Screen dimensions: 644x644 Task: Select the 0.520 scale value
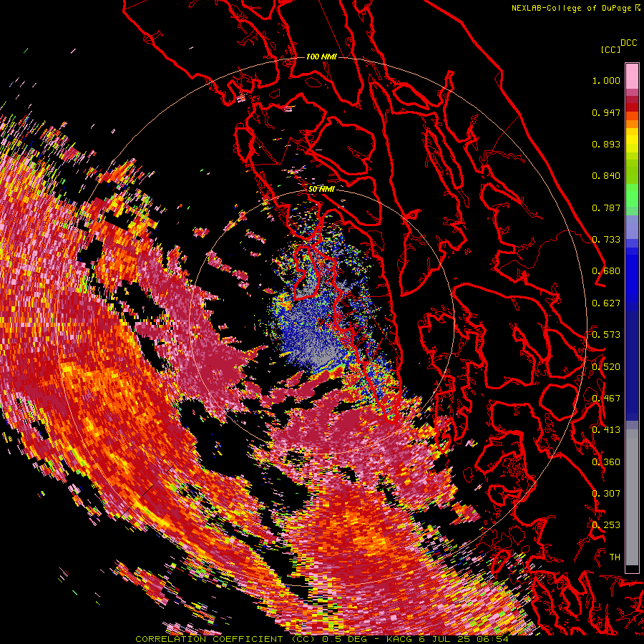606,367
